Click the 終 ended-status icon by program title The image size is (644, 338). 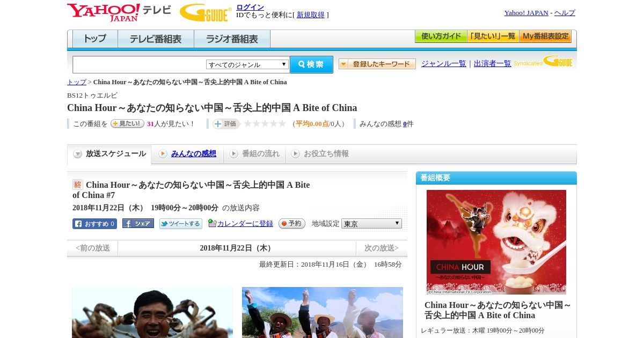(x=78, y=185)
